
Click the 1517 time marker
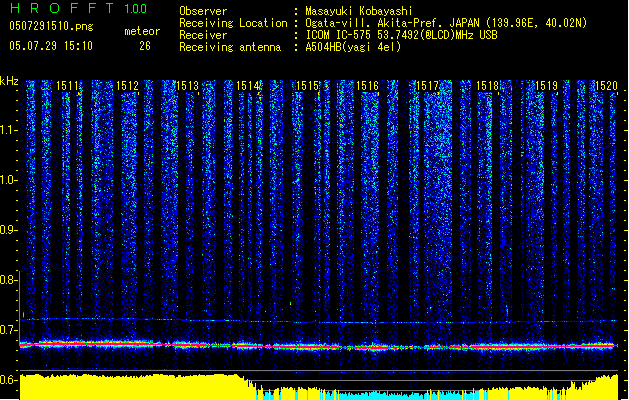click(x=427, y=86)
